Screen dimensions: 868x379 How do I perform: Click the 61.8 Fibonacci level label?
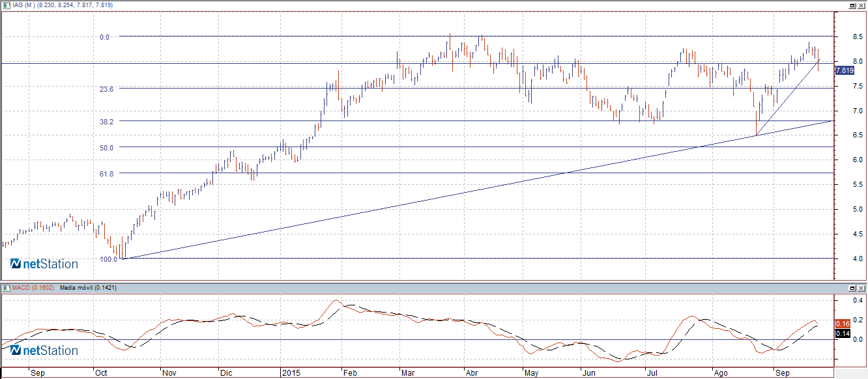[x=107, y=174]
